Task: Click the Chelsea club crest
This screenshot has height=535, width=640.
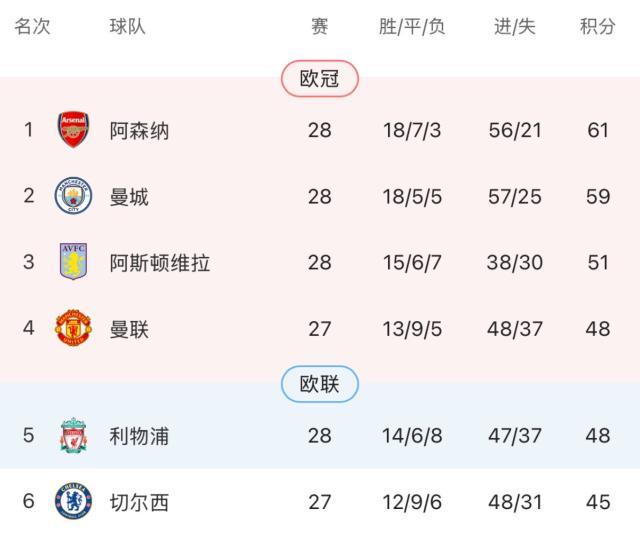Action: 73,501
